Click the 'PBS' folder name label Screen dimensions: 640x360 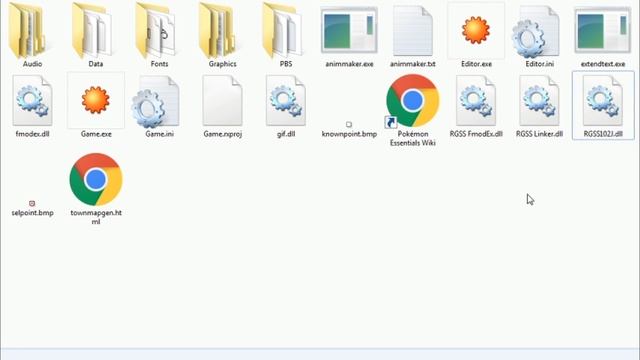click(286, 64)
